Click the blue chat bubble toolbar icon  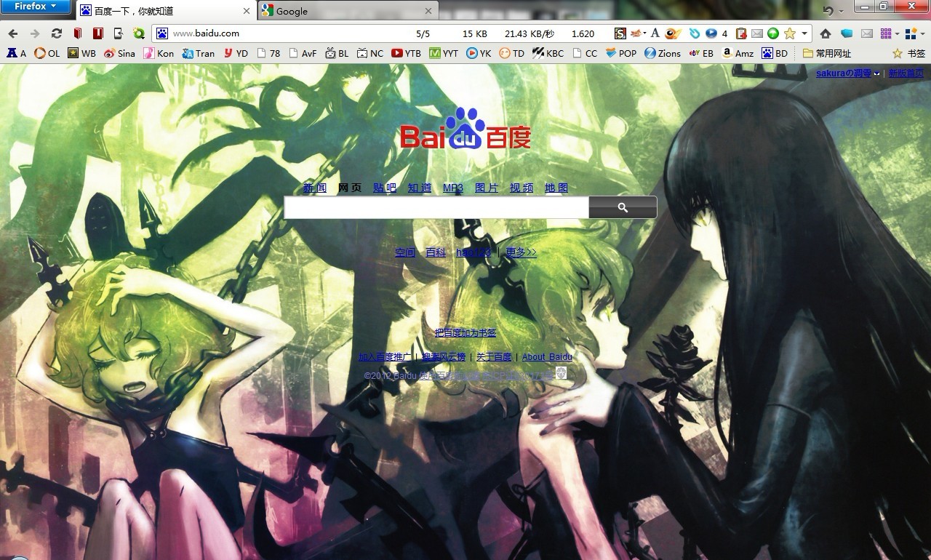point(846,33)
